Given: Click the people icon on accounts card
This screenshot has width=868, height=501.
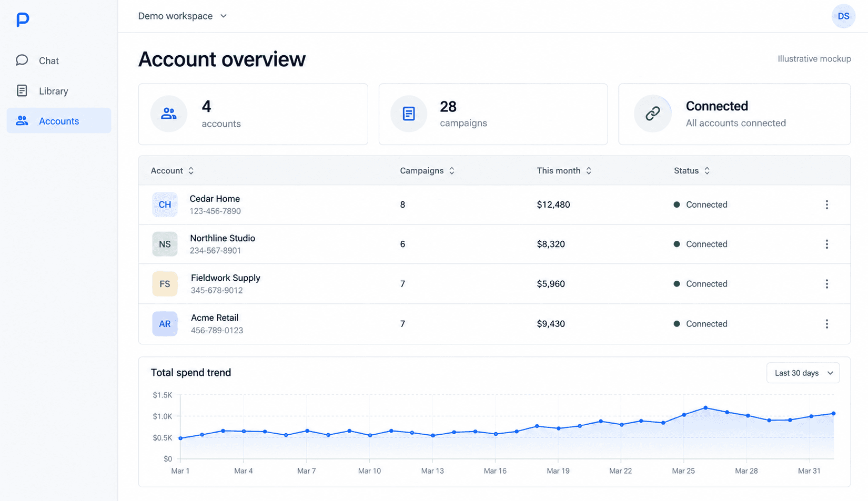Looking at the screenshot, I should (169, 114).
